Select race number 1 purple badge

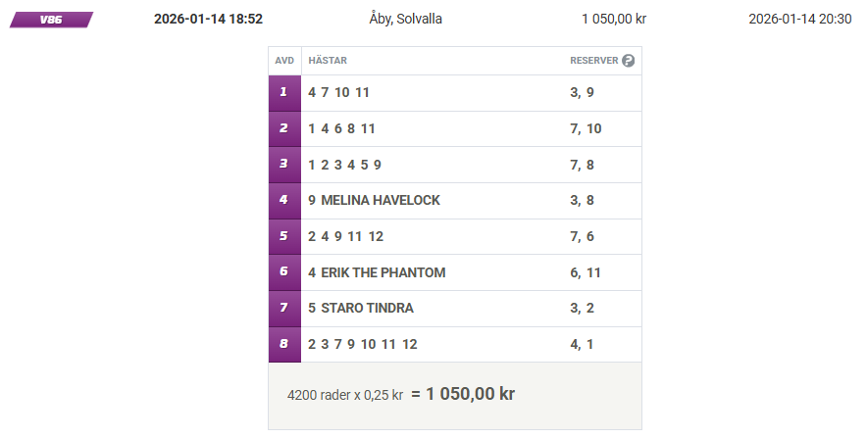pos(284,92)
